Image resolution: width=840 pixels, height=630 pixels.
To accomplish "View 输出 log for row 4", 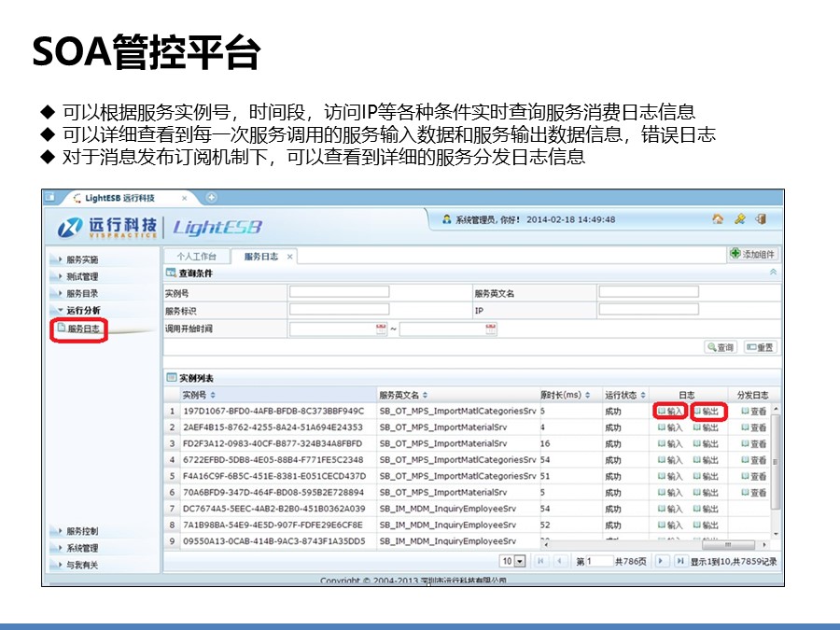I will [707, 460].
